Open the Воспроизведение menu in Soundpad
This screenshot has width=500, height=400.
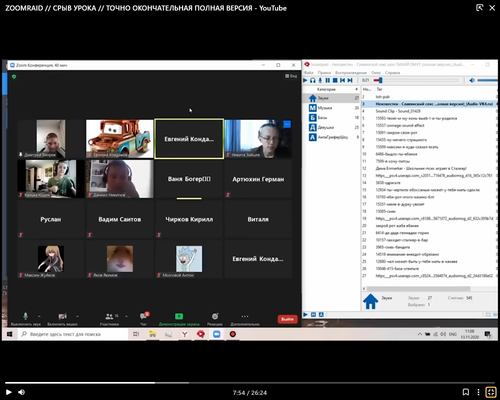point(351,72)
